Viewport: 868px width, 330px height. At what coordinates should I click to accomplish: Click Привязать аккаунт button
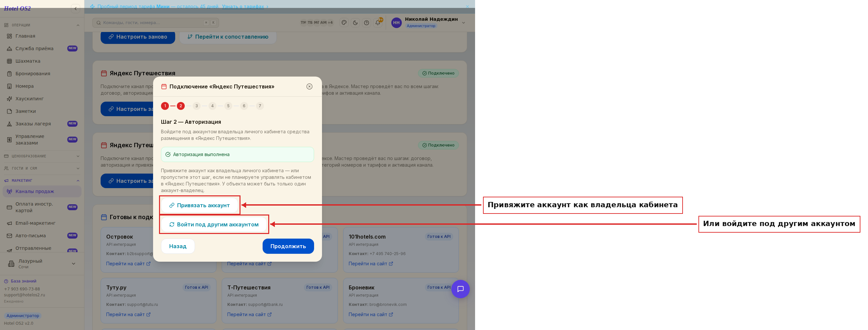pos(200,205)
